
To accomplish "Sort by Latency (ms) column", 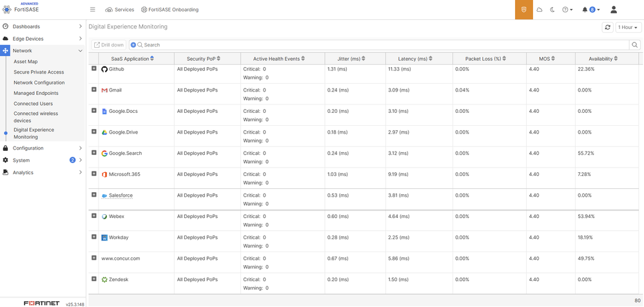I will pyautogui.click(x=413, y=59).
